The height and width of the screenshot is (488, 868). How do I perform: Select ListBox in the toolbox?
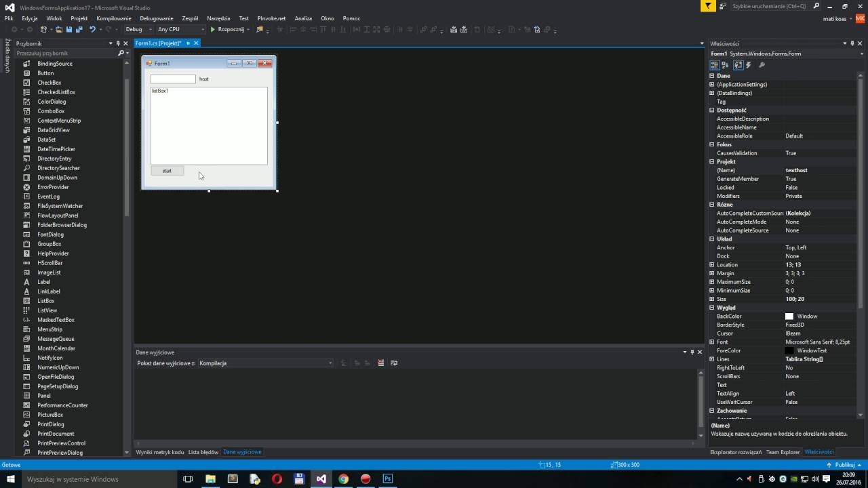pyautogui.click(x=45, y=301)
